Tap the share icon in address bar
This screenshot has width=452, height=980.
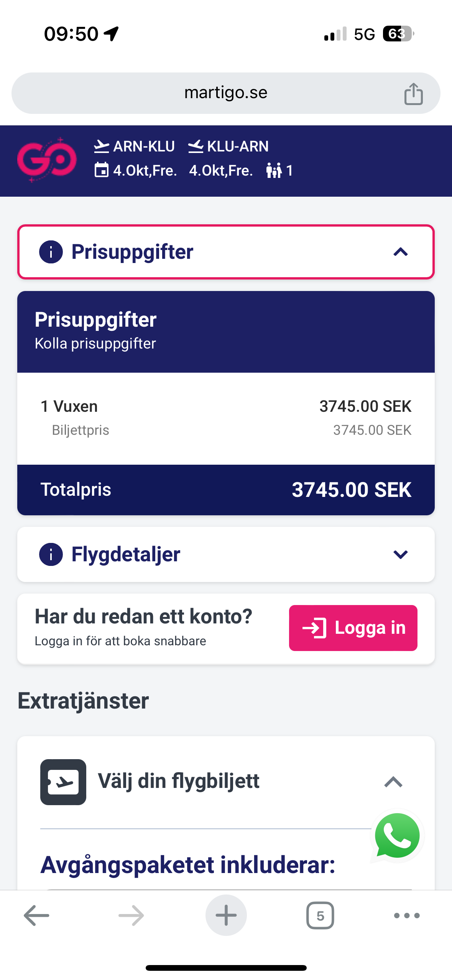pos(413,94)
